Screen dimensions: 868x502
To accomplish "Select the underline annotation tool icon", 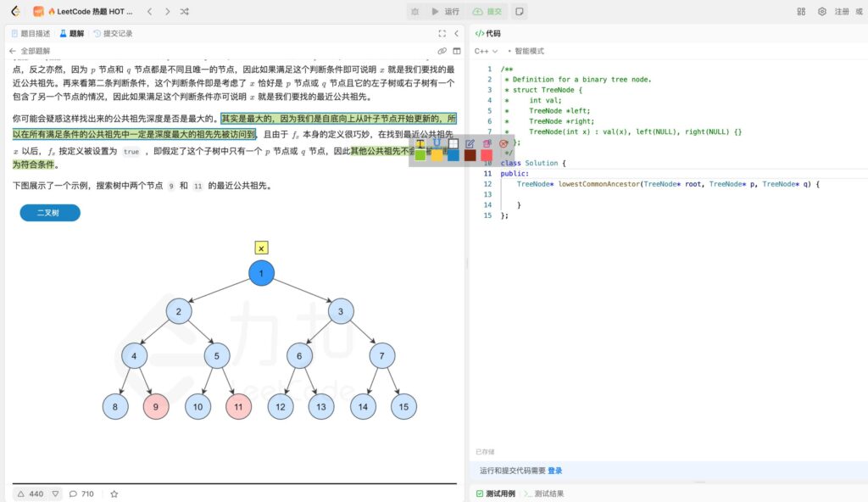I will tap(437, 144).
